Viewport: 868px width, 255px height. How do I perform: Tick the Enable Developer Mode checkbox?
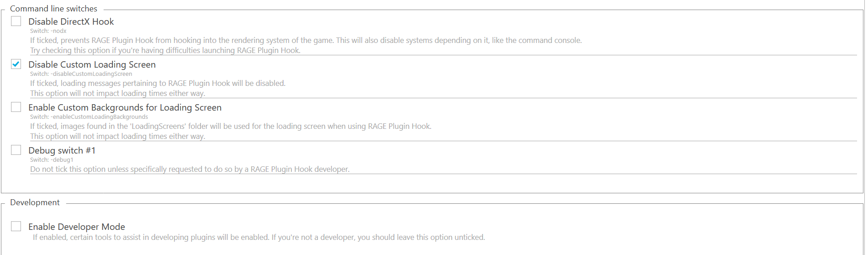point(16,227)
